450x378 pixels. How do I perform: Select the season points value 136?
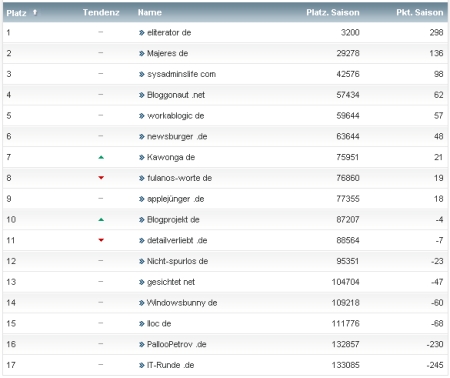[436, 53]
